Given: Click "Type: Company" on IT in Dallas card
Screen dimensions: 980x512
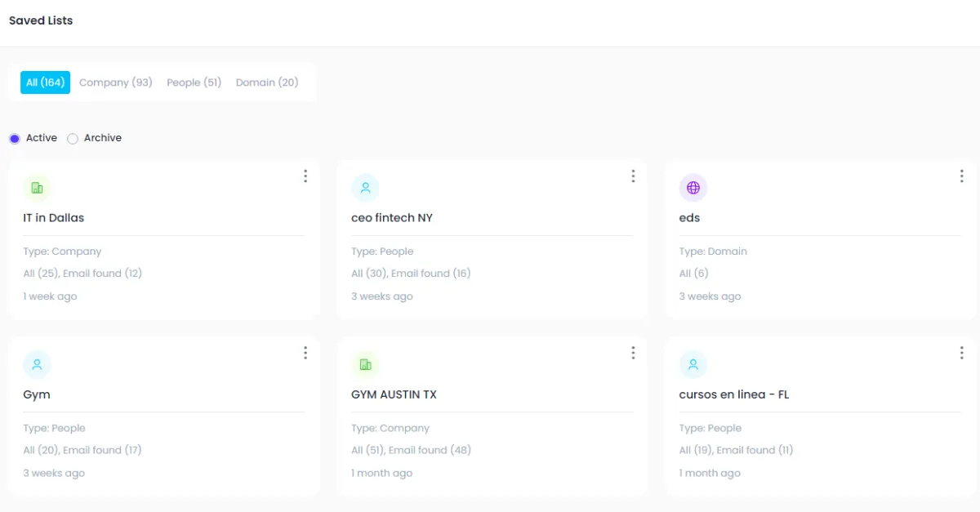Looking at the screenshot, I should (62, 252).
